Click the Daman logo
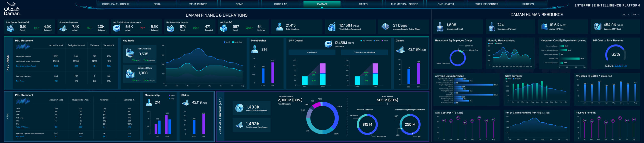644x143 pixels. coord(12,9)
